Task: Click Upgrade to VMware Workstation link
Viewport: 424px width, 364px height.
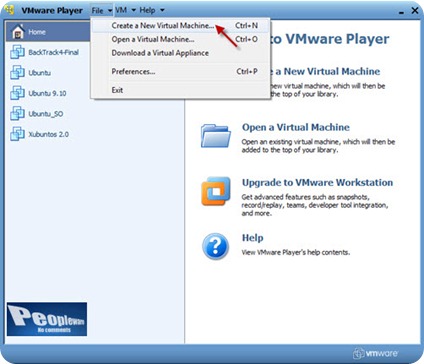Action: point(317,183)
